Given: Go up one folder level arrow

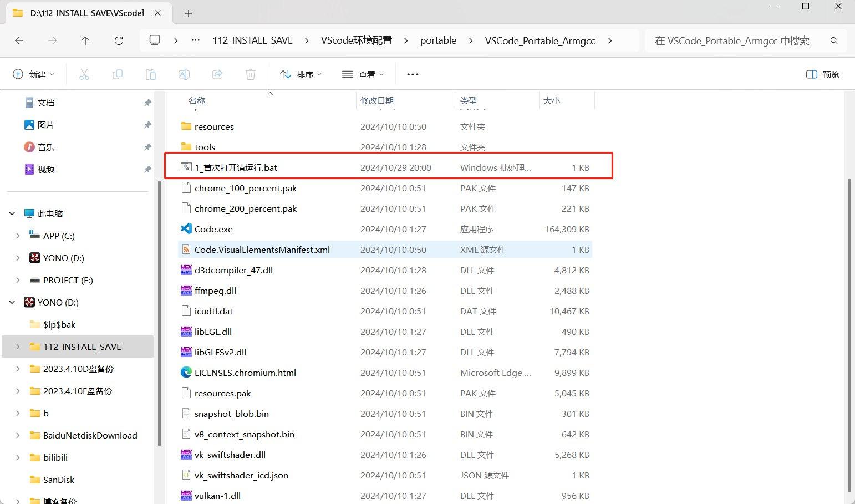Looking at the screenshot, I should coord(85,40).
